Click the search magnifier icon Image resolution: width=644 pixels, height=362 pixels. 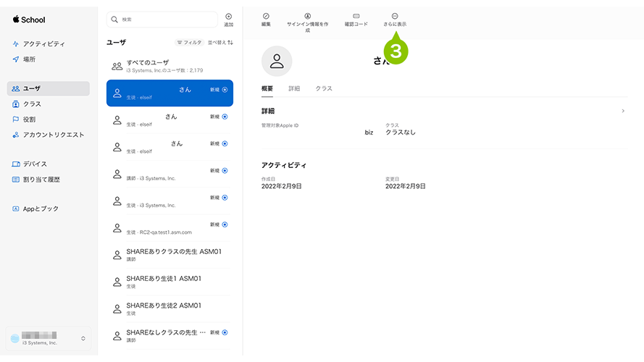[x=114, y=20]
